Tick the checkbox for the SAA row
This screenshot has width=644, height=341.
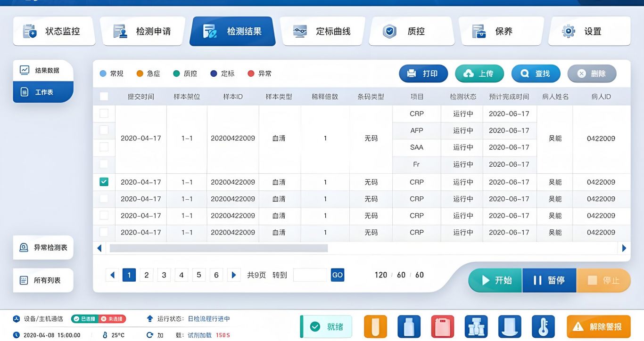point(104,147)
